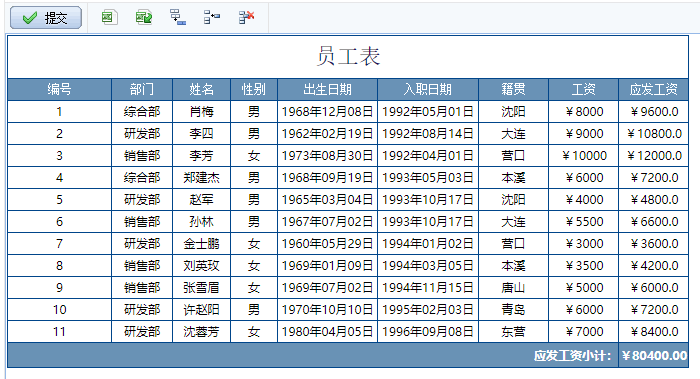
Task: Click payable salary ¥12000.0
Action: [x=654, y=156]
